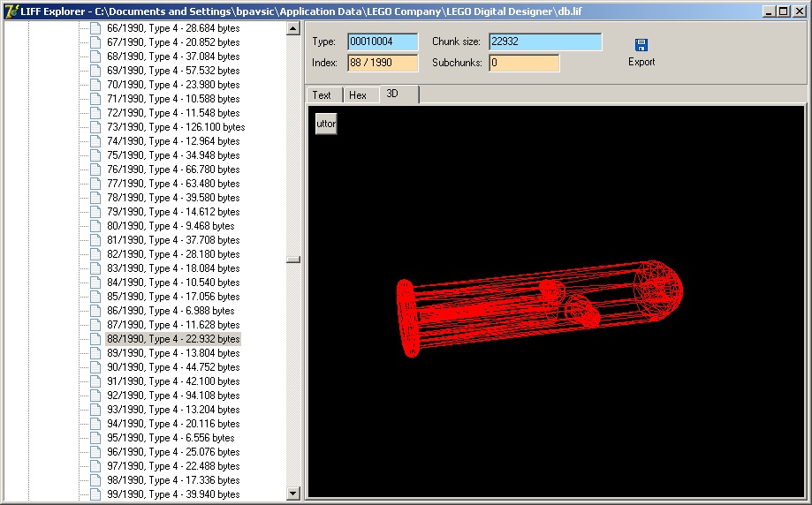Click the file icon of chunk 99/1990
Screen dimensions: 812x505
95,494
